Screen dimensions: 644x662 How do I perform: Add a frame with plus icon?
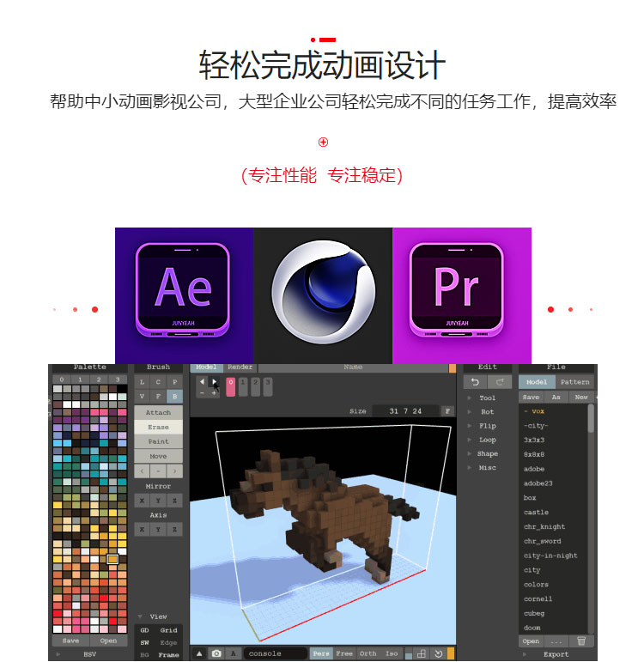click(x=214, y=392)
